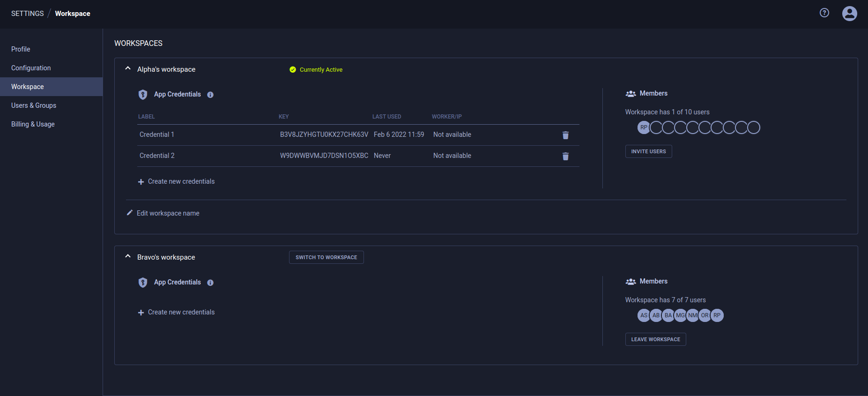Click Switch to Workspace for Bravo
The width and height of the screenshot is (868, 396).
326,257
